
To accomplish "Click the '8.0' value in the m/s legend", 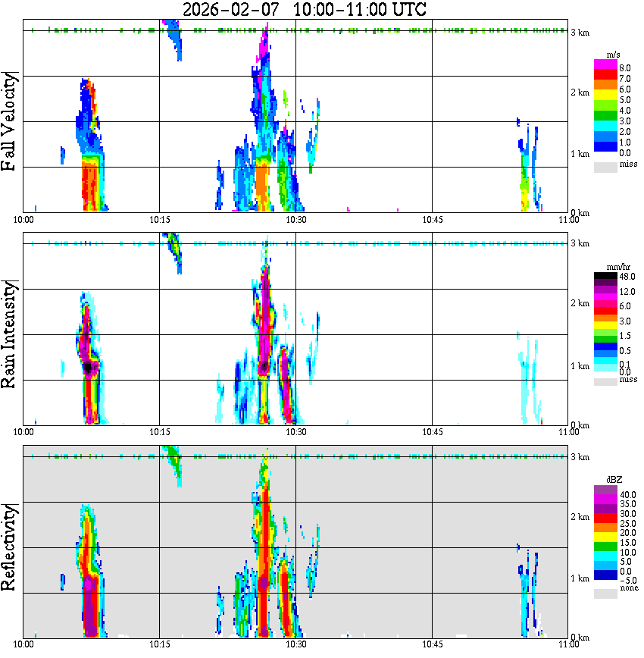I will (x=625, y=68).
